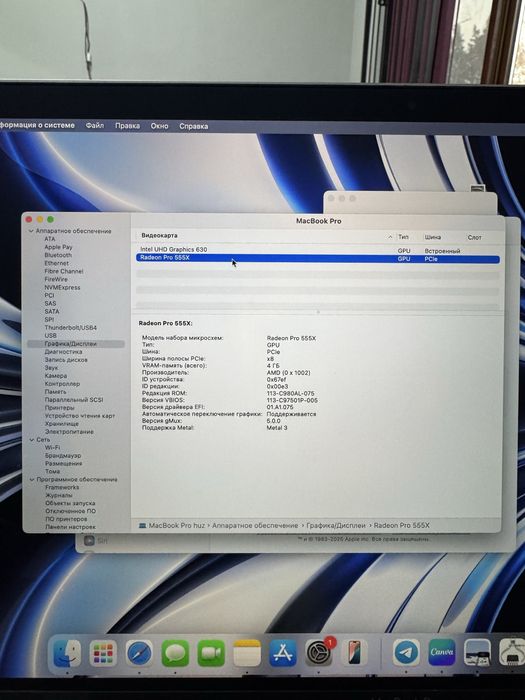The width and height of the screenshot is (525, 700).
Task: Collapse the Программное обеспечение section
Action: [x=32, y=479]
